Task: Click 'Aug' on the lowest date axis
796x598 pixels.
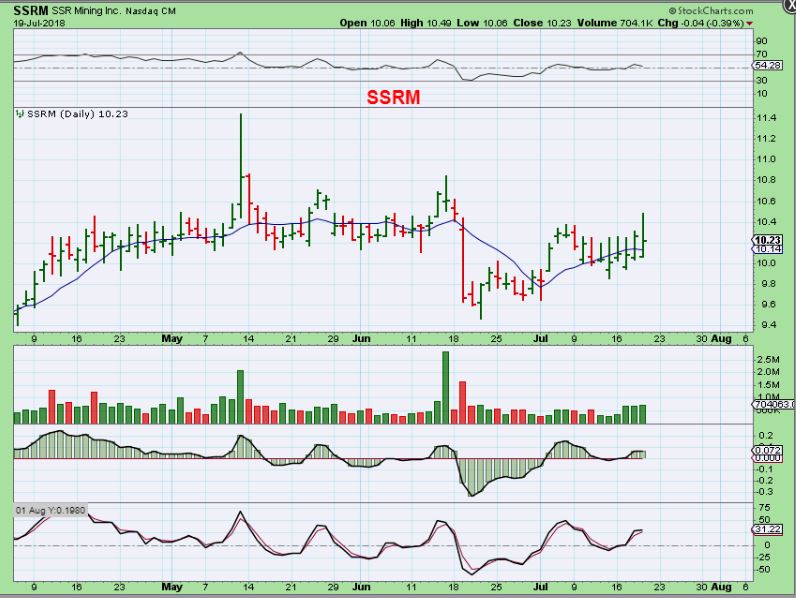Action: pyautogui.click(x=721, y=587)
